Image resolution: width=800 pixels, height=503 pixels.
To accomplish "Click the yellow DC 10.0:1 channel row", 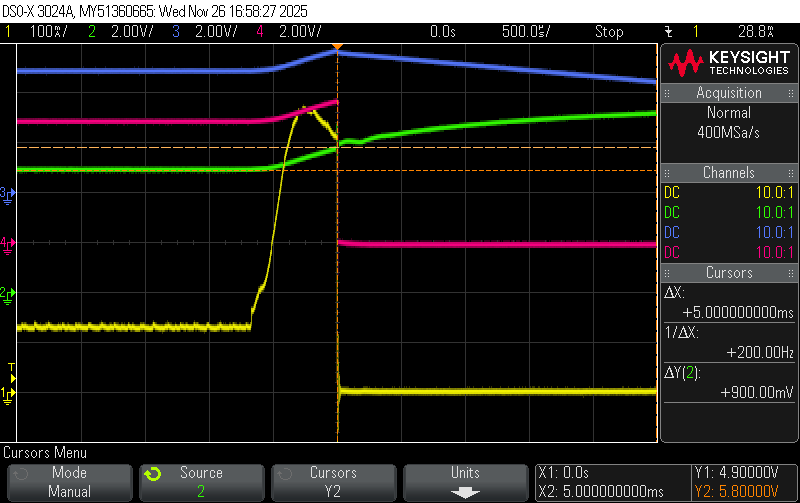I will pyautogui.click(x=729, y=192).
